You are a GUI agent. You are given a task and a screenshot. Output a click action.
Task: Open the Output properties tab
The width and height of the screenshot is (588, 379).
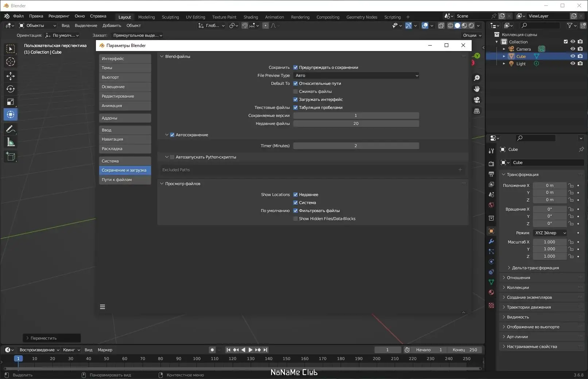coord(491,174)
